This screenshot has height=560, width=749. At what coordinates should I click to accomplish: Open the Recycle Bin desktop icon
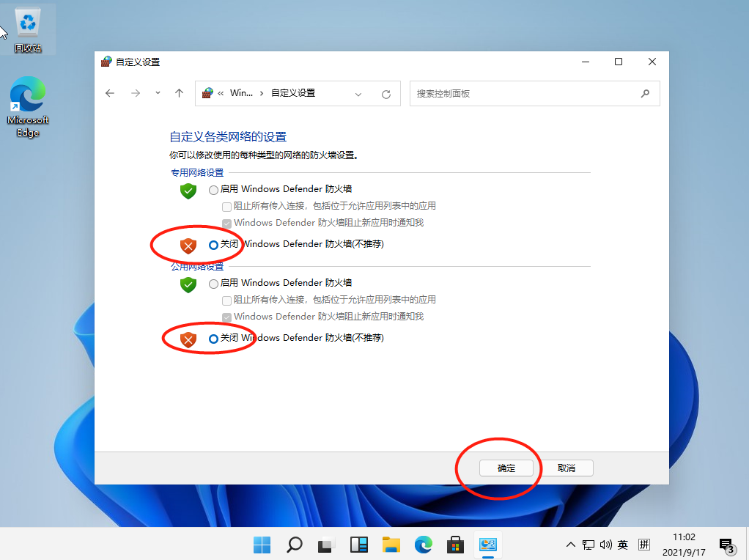point(28,29)
